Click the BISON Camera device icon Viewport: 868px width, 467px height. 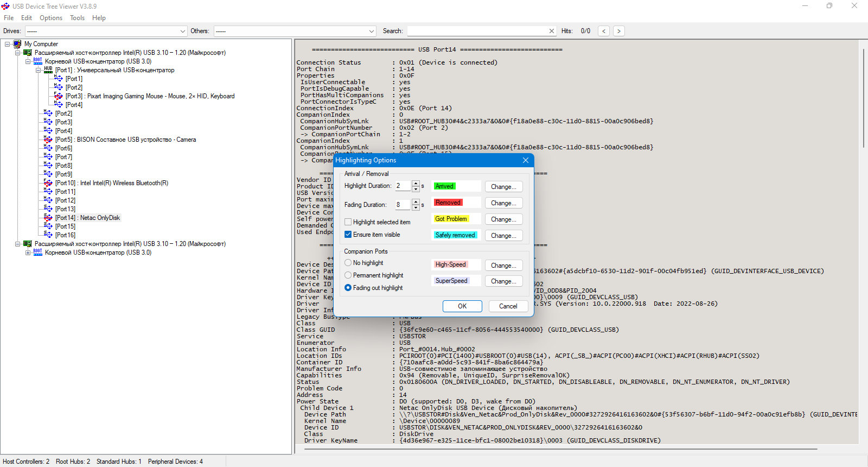(48, 140)
